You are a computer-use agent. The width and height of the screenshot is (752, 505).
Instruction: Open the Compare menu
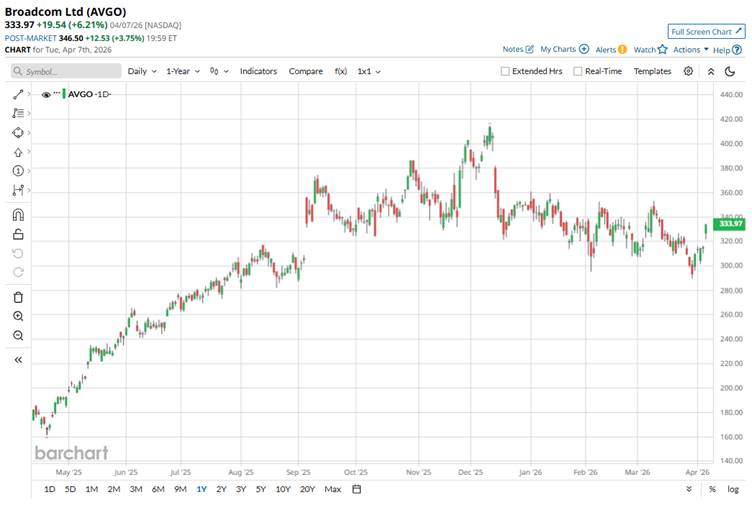tap(306, 71)
